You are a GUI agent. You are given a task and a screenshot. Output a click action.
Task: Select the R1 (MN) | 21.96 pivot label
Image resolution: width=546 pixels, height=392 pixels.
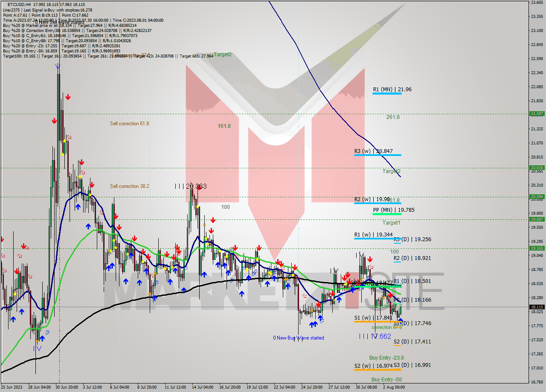point(392,89)
